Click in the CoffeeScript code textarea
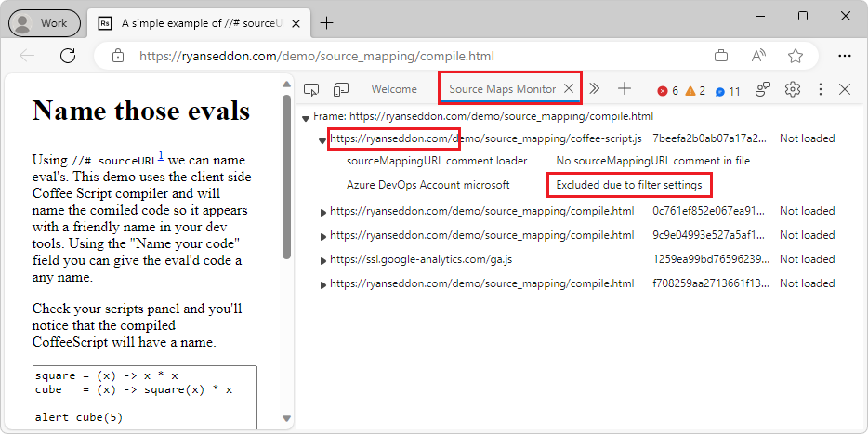This screenshot has height=434, width=868. pos(145,400)
